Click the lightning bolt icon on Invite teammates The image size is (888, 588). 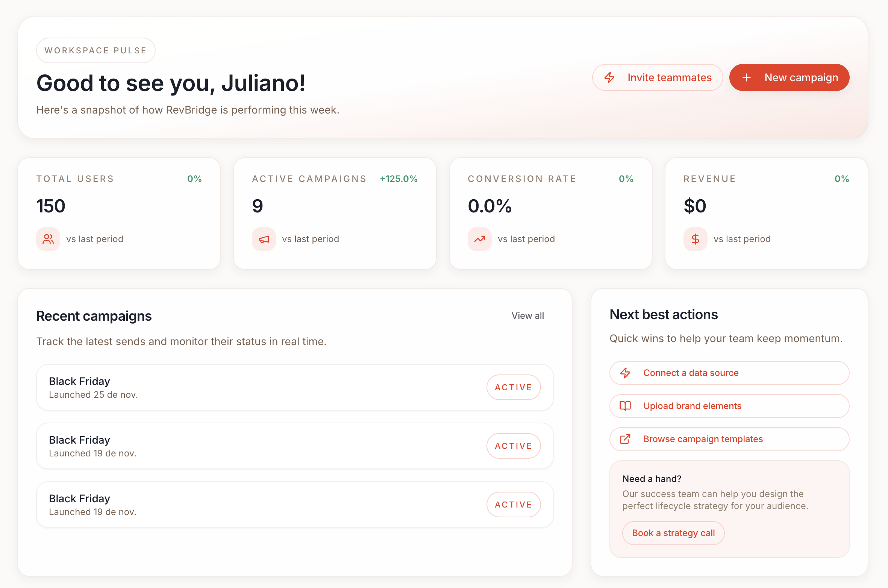pyautogui.click(x=609, y=77)
